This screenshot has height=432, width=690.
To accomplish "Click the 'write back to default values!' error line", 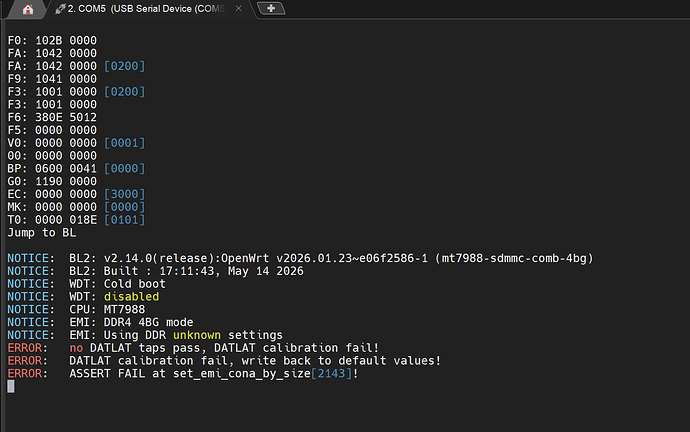I will tap(224, 361).
